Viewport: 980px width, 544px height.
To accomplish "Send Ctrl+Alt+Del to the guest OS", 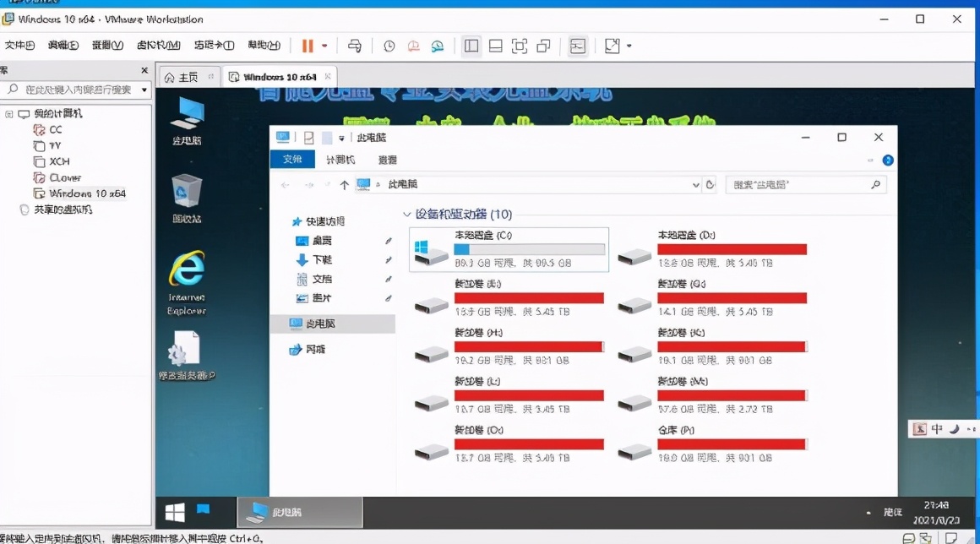I will pyautogui.click(x=355, y=46).
